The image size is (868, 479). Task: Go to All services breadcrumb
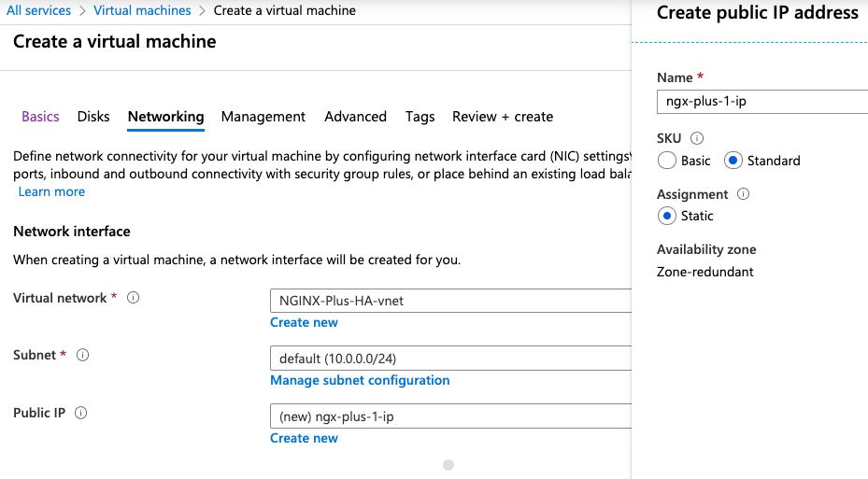coord(38,10)
